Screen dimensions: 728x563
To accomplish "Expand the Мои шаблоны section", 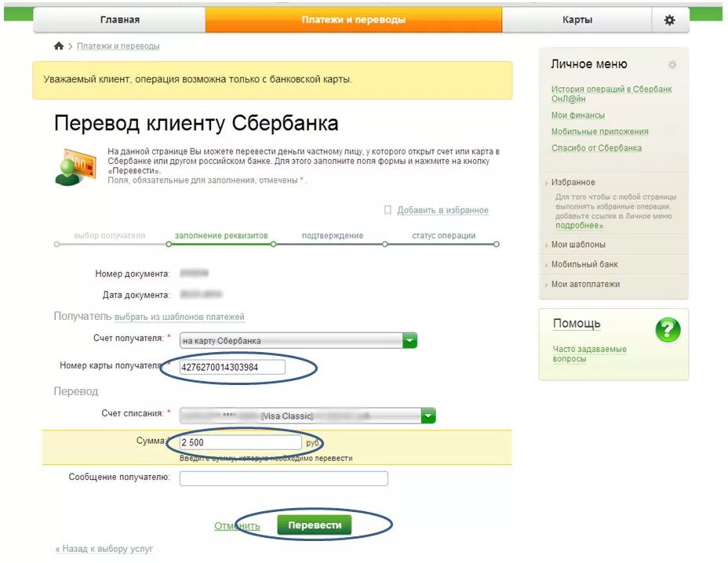I will 578,245.
